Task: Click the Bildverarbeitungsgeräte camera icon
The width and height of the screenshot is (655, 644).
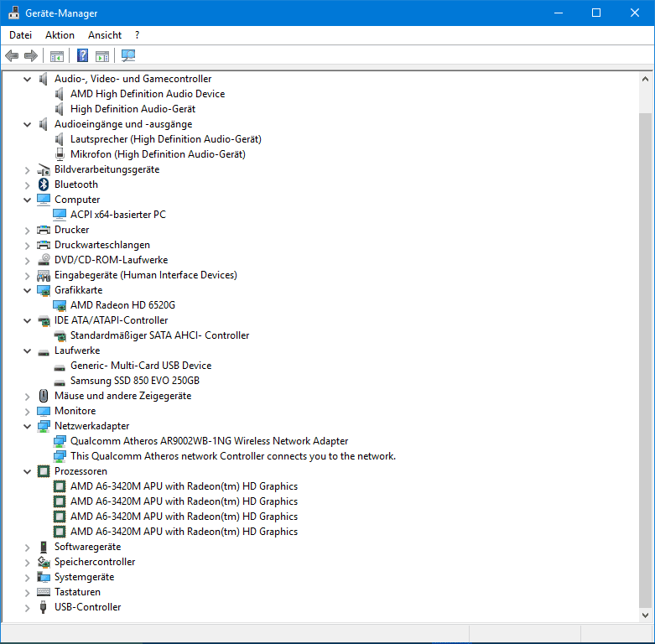Action: [x=44, y=169]
